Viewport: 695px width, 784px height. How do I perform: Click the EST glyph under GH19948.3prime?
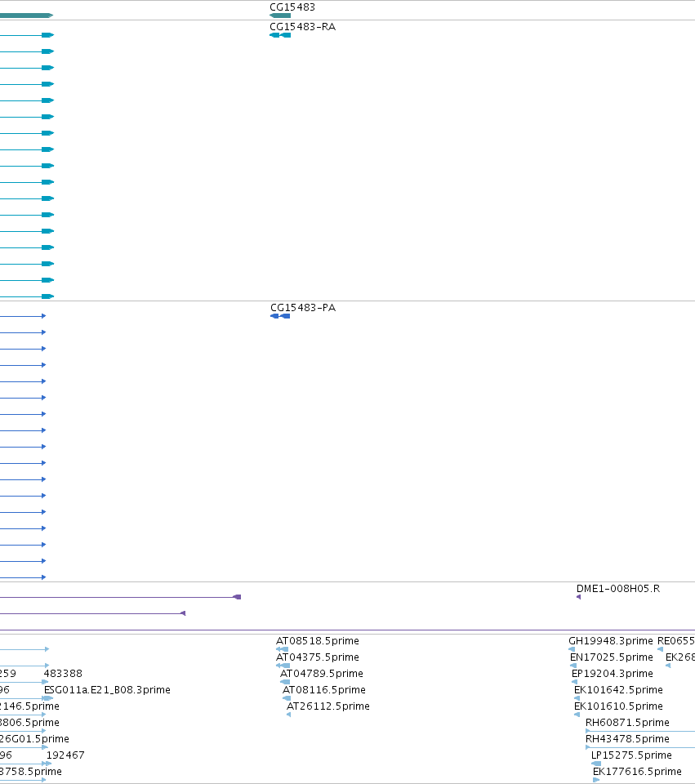pos(572,649)
